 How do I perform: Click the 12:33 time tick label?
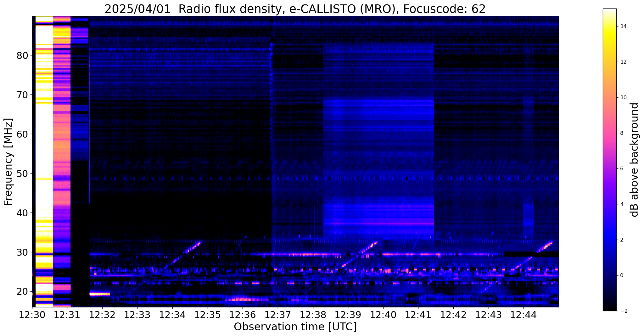coord(137,314)
